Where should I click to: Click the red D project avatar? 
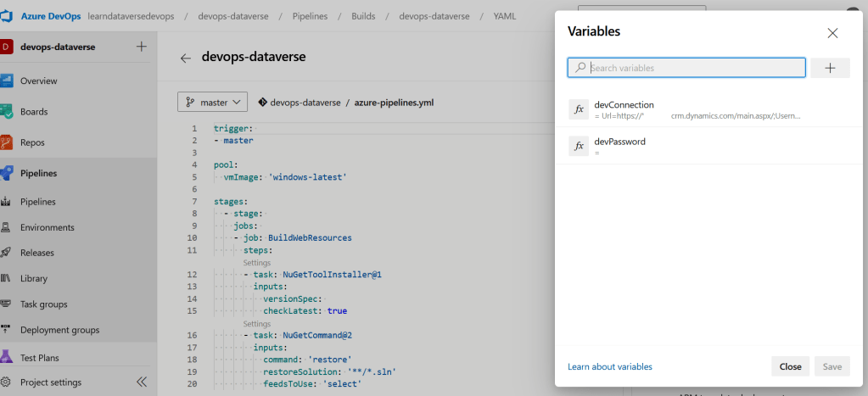pyautogui.click(x=6, y=47)
